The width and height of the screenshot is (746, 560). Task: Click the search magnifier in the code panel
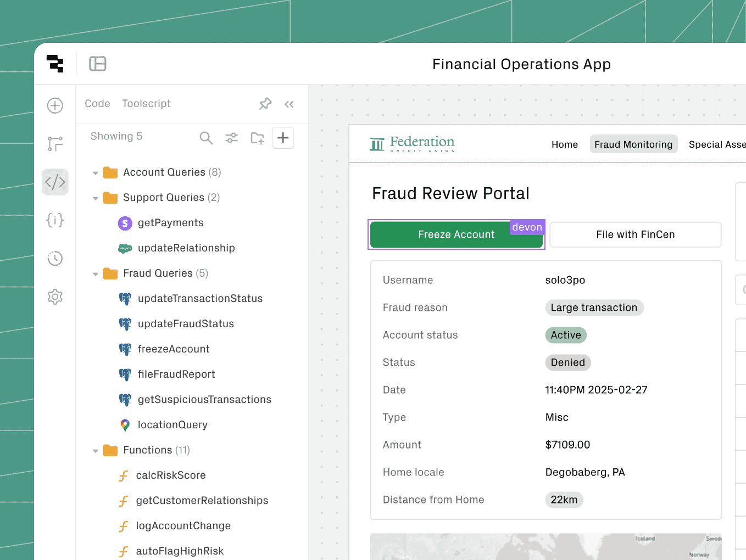point(206,138)
